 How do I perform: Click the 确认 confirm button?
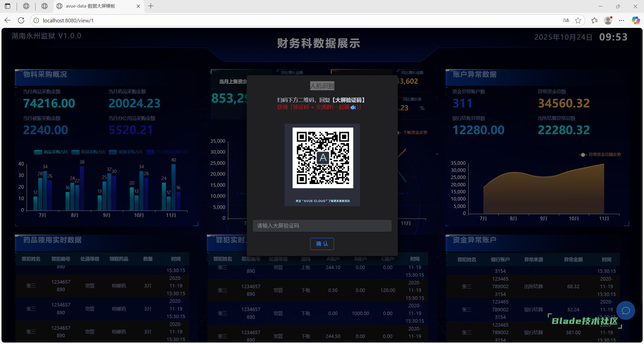pos(322,244)
